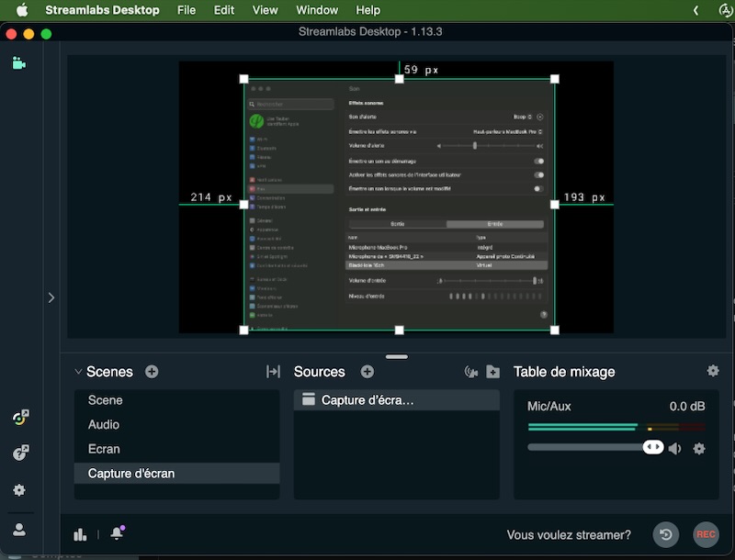The image size is (735, 560).
Task: Add a new source with plus icon
Action: [x=367, y=372]
